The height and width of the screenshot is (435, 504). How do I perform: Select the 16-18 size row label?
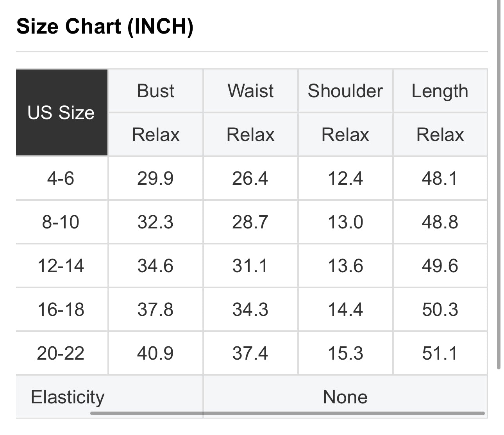[61, 310]
